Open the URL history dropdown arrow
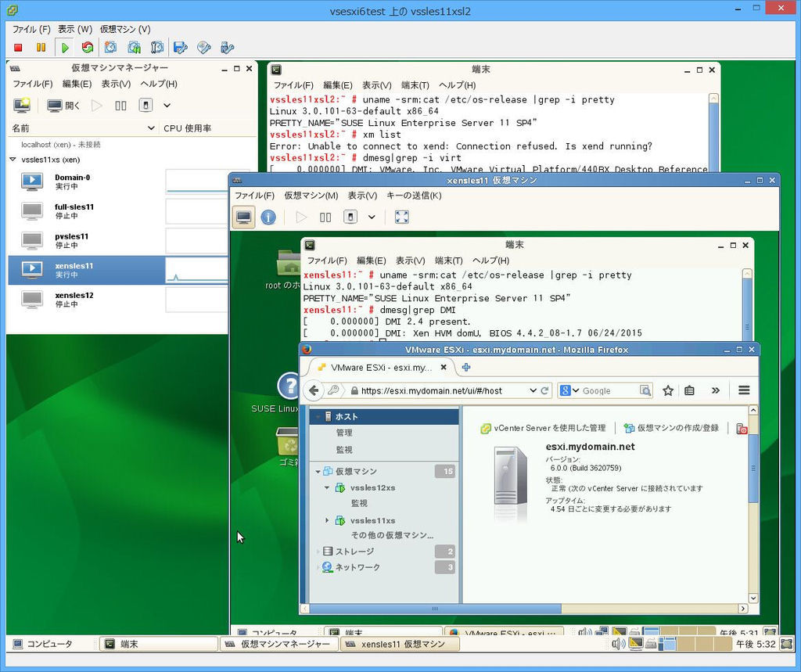Screen dimensions: 801x672 pyautogui.click(x=533, y=391)
